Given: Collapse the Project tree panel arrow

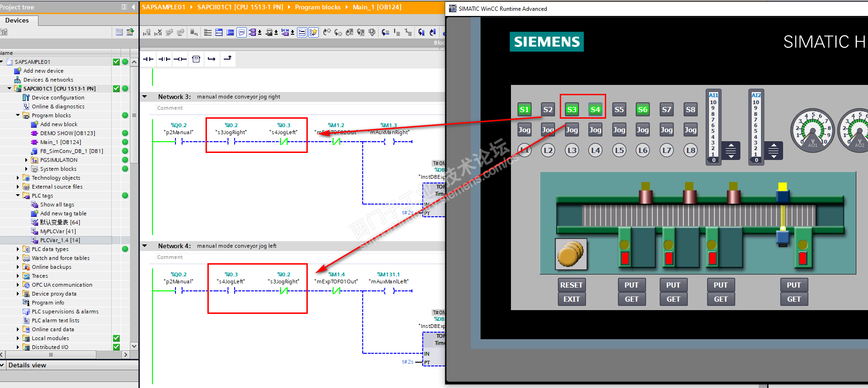Looking at the screenshot, I should tap(134, 7).
